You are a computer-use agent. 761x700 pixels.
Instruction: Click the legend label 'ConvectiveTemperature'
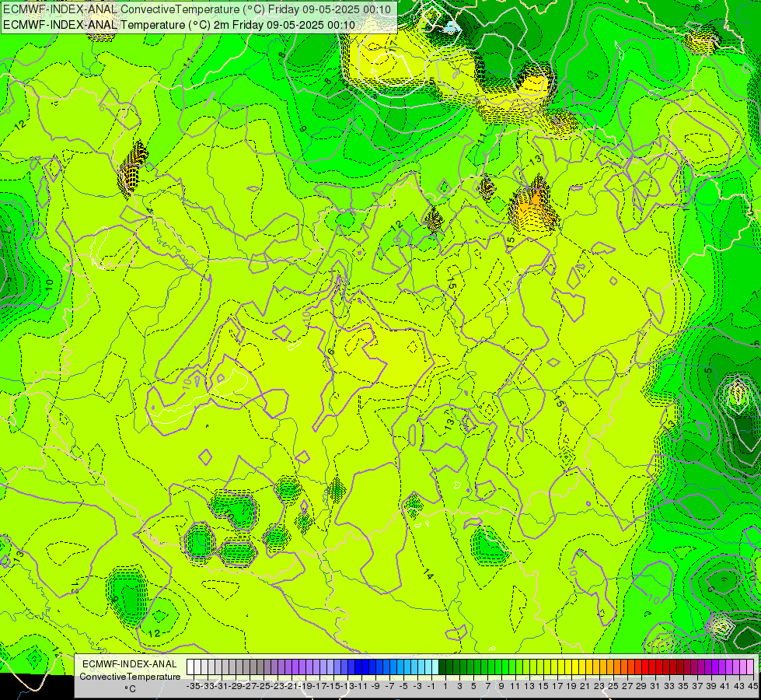coord(130,677)
